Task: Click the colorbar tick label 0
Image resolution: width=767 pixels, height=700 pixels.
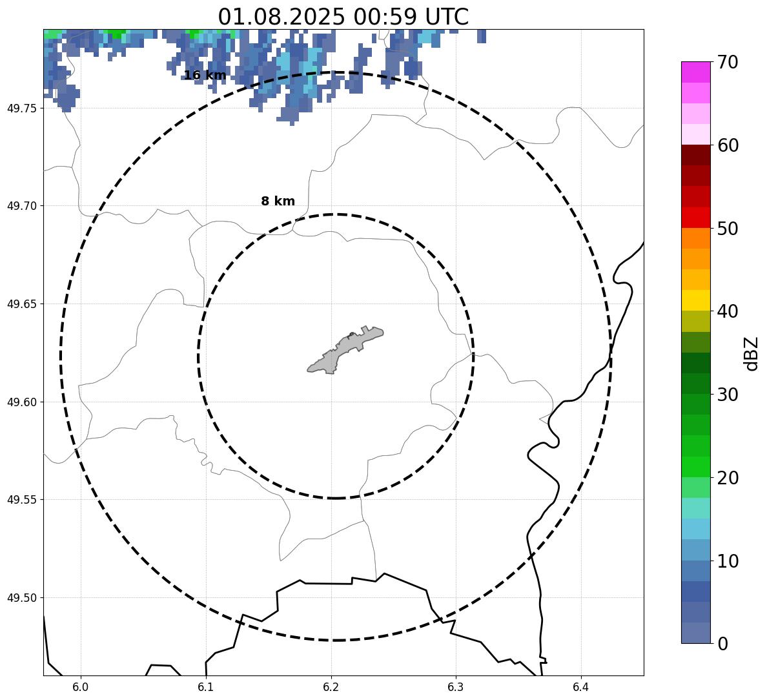Action: (722, 644)
